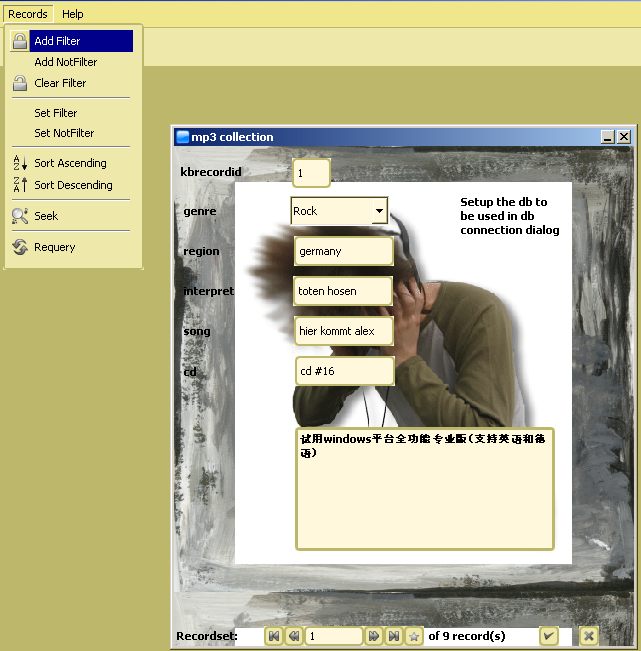This screenshot has height=651, width=641.
Task: Select Requery from the menu
Action: pyautogui.click(x=54, y=247)
